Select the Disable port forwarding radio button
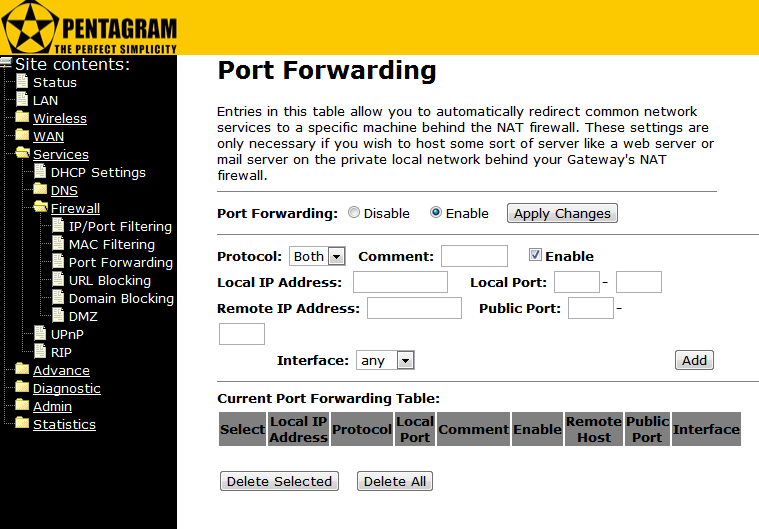 point(354,213)
